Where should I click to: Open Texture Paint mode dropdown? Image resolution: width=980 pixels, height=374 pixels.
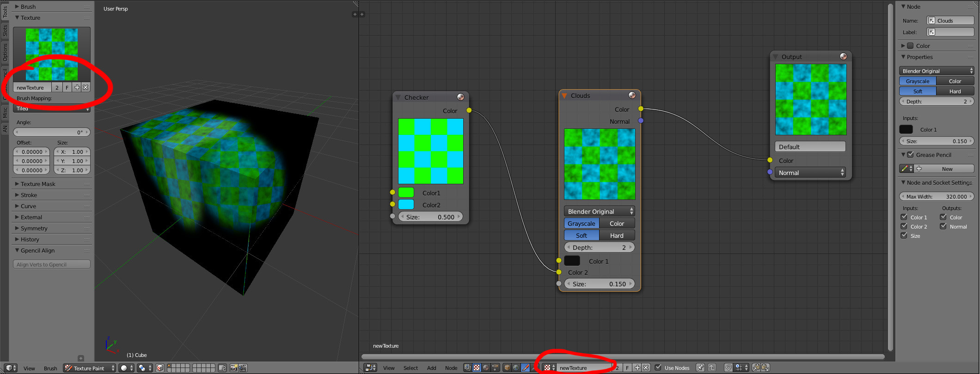(90, 368)
